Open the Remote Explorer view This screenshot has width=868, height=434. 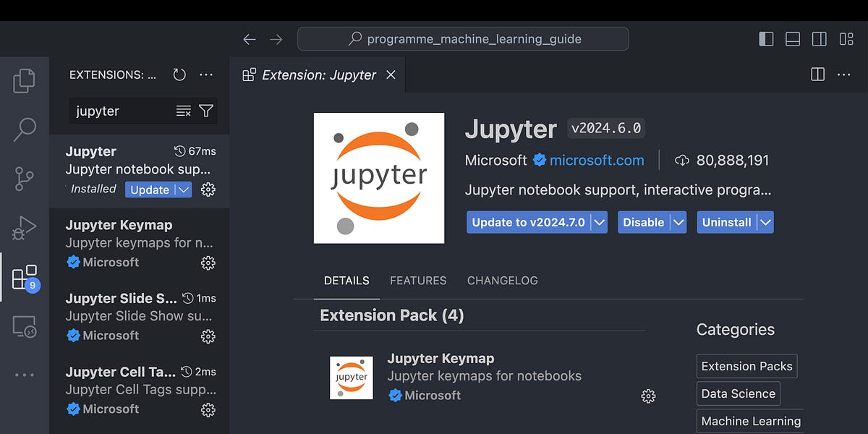tap(24, 325)
